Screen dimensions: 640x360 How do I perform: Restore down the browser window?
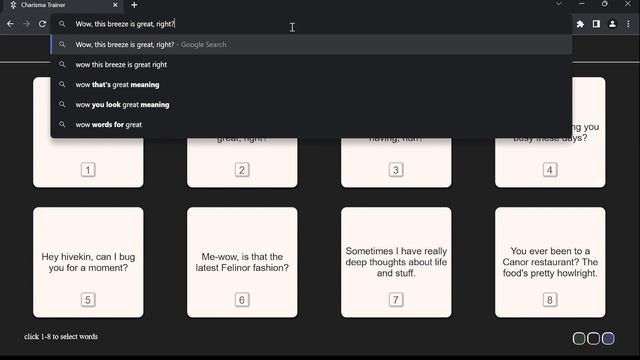coord(604,4)
